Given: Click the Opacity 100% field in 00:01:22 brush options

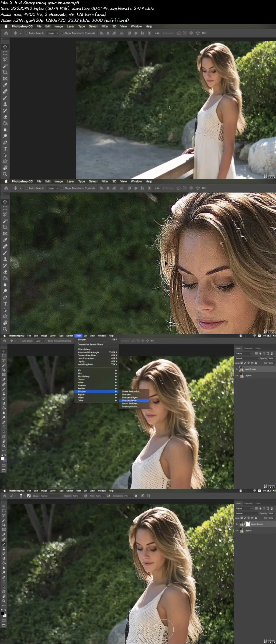Looking at the screenshot, I should pos(75,496).
